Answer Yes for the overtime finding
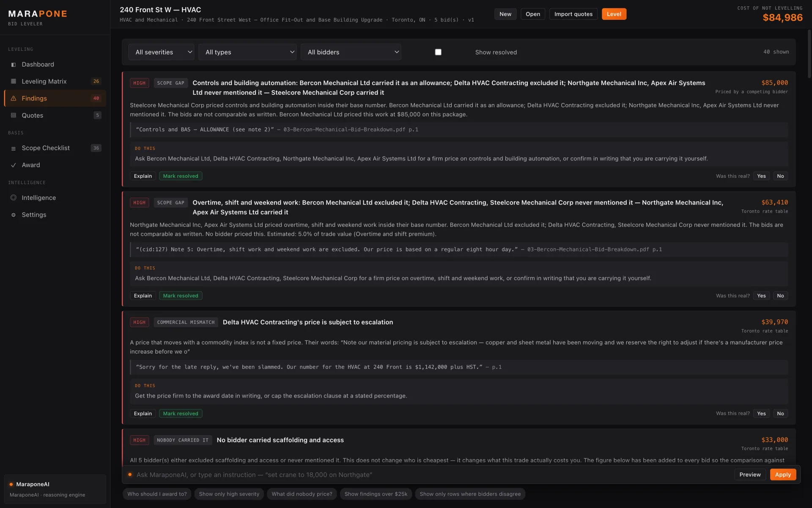Screen dimensions: 812x508 [x=761, y=296]
